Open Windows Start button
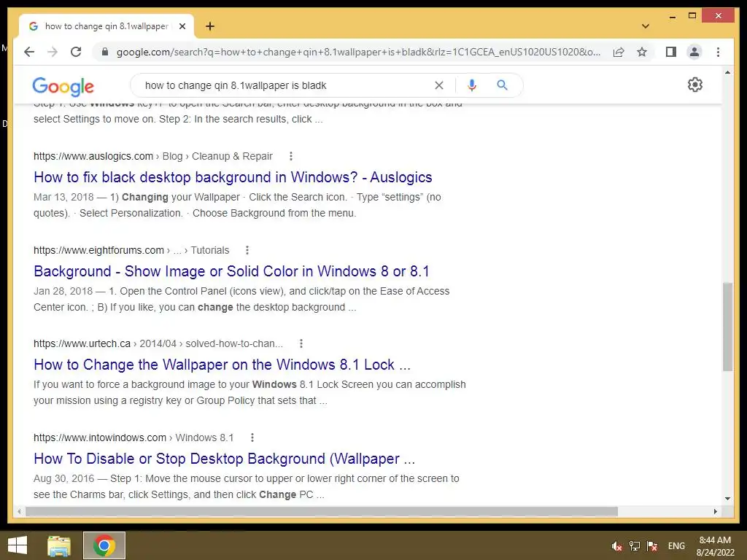 tap(18, 545)
